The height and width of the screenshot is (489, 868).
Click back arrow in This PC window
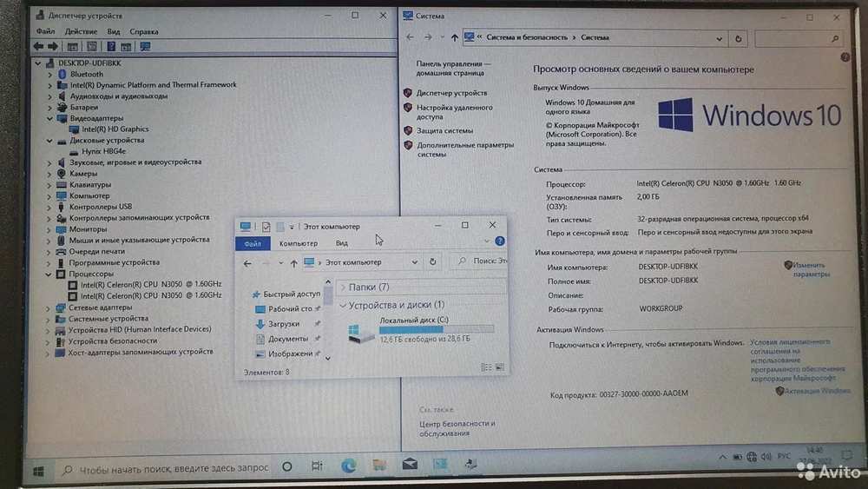[x=247, y=263]
